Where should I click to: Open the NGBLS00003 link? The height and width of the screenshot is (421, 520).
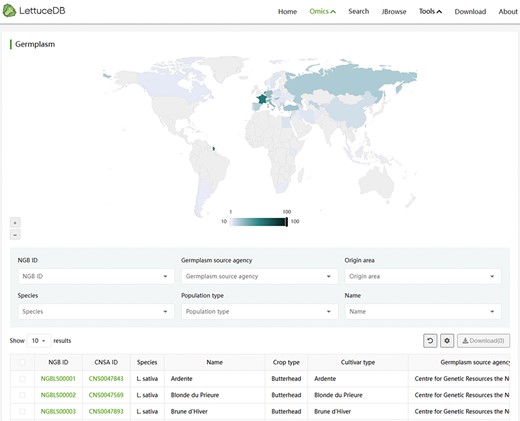58,411
